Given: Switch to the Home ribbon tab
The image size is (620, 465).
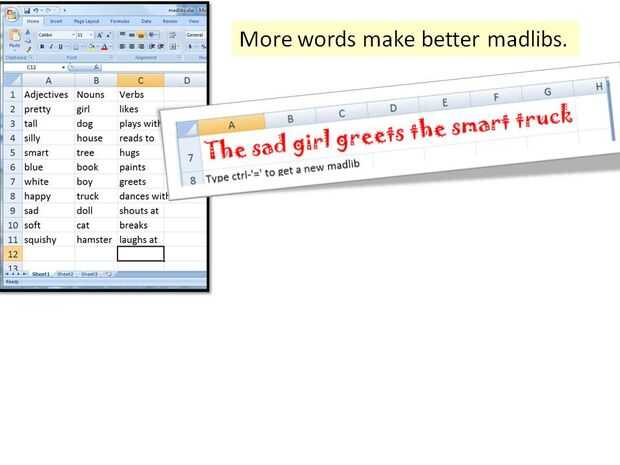Looking at the screenshot, I should pyautogui.click(x=33, y=21).
